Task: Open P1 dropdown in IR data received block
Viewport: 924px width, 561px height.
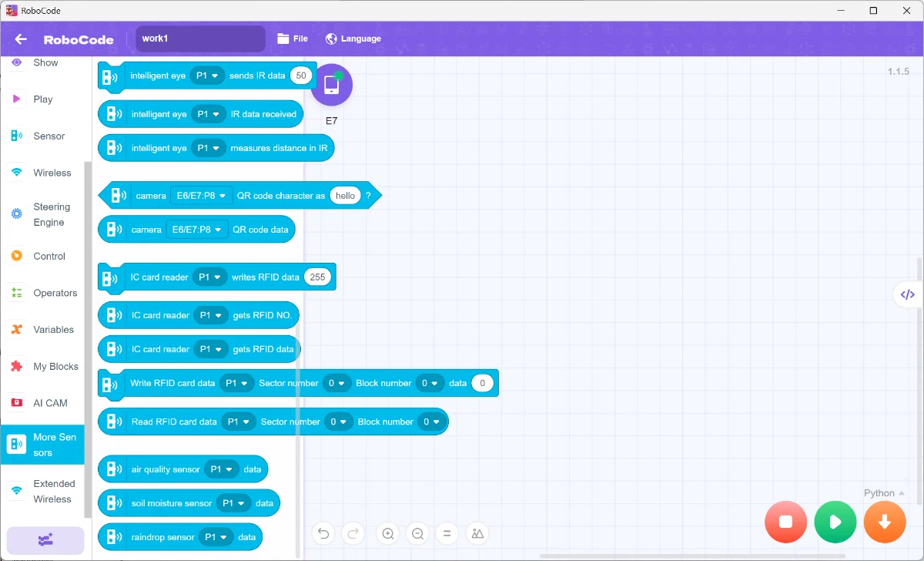Action: pos(209,114)
